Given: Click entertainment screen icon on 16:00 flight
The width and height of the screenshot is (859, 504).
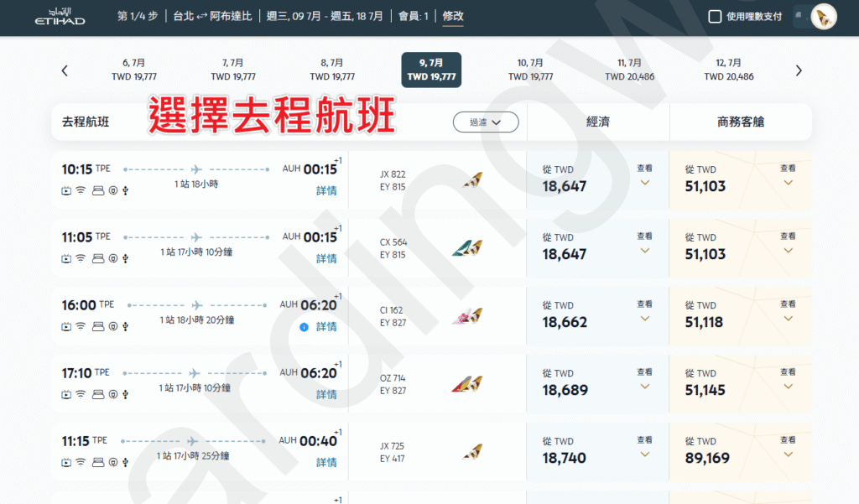Looking at the screenshot, I should pyautogui.click(x=66, y=326).
